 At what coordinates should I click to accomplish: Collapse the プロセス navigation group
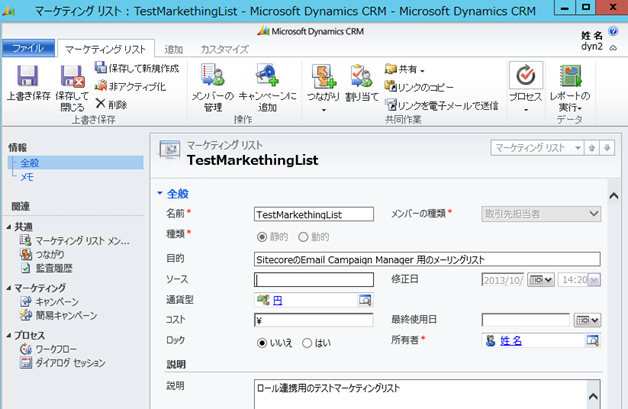pyautogui.click(x=9, y=335)
